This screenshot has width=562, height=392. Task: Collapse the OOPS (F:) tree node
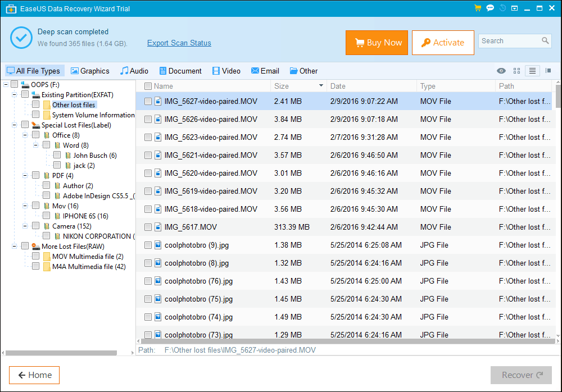tap(6, 85)
